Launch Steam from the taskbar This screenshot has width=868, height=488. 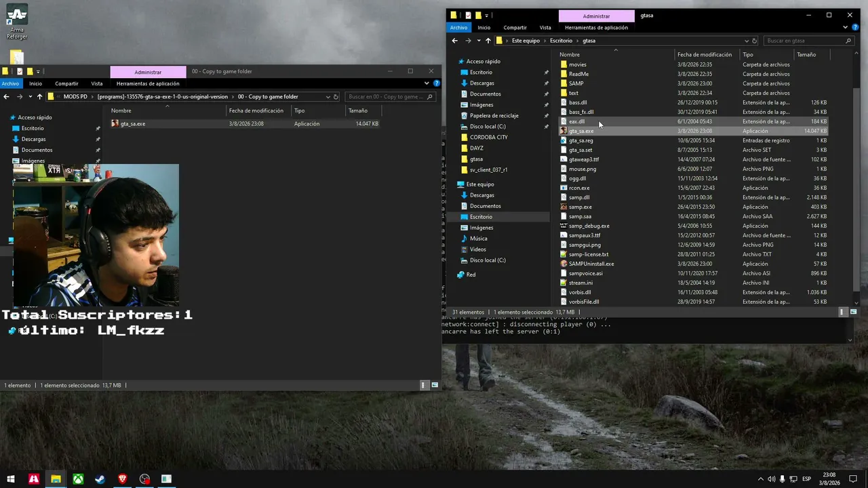[x=100, y=479]
